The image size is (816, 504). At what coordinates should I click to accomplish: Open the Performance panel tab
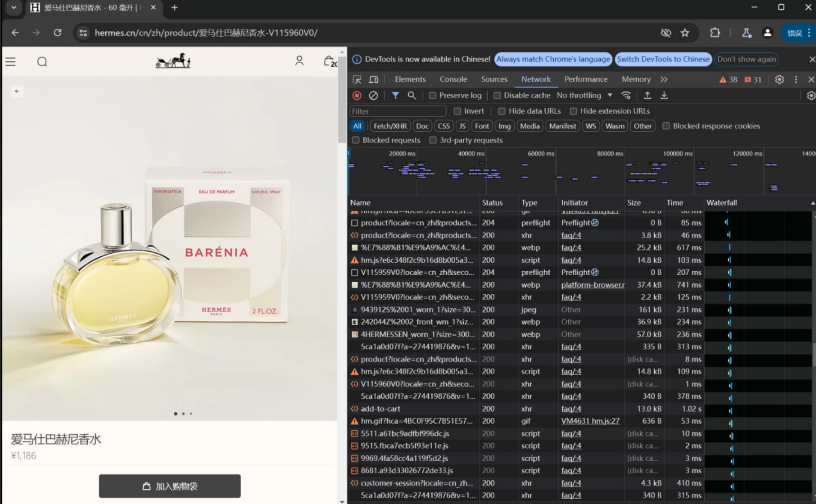point(585,79)
